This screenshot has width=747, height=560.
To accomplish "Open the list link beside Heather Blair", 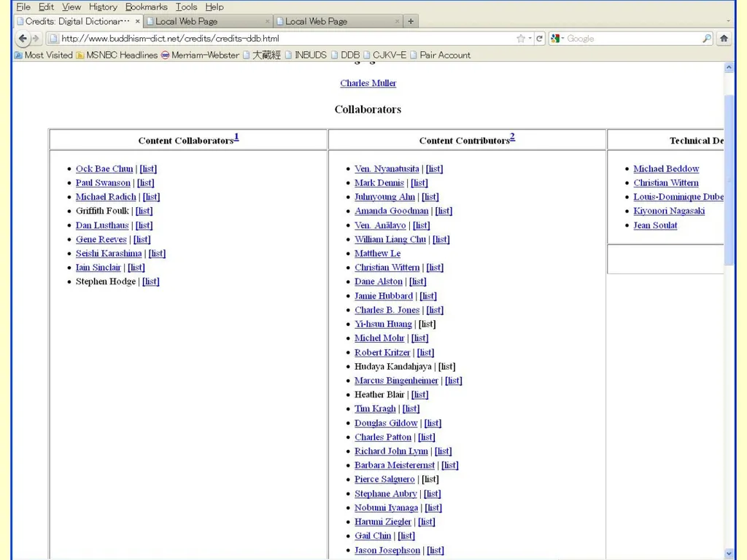I will pos(419,394).
